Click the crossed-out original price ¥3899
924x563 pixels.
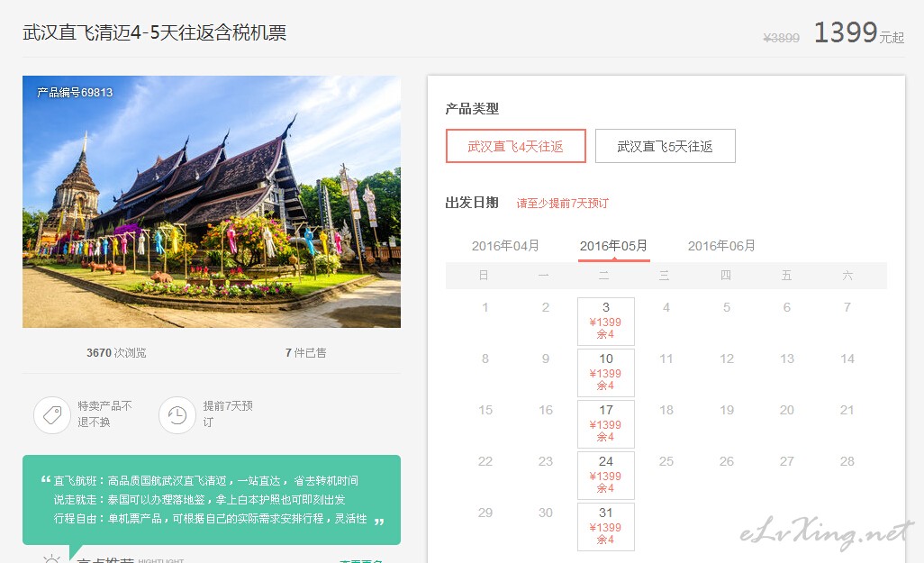(x=782, y=38)
